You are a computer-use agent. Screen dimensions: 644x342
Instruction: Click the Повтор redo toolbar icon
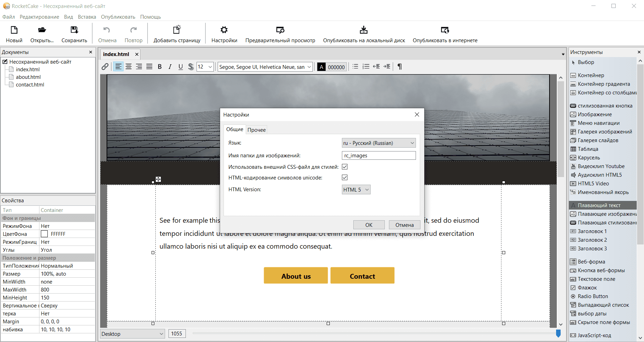coord(134,30)
